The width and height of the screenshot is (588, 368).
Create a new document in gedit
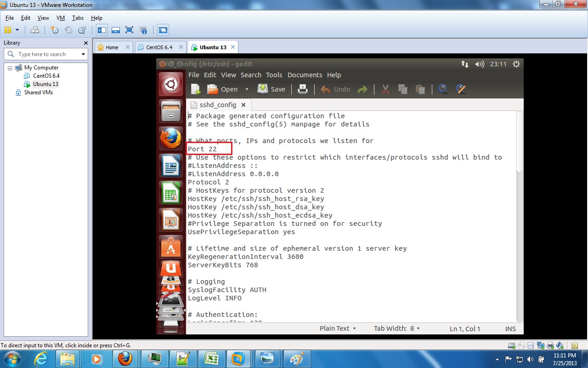click(x=195, y=89)
